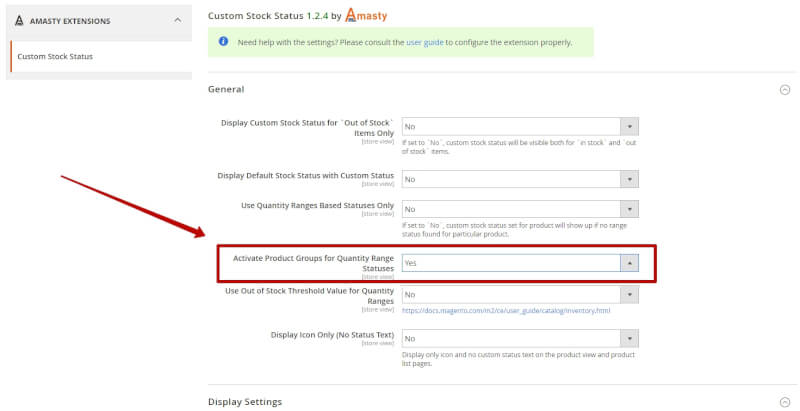
Task: Click the Display Settings section heading
Action: 245,402
